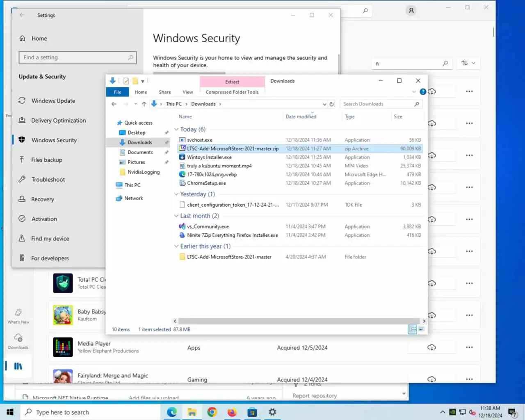
Task: Click the Search Downloads field
Action: pyautogui.click(x=381, y=104)
